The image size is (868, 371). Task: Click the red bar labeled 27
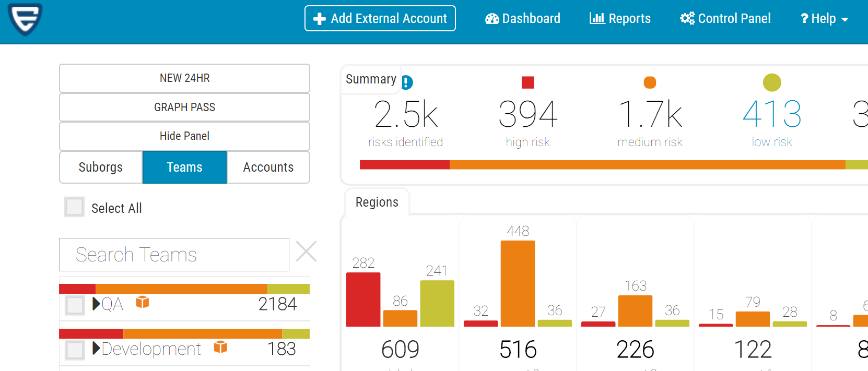pyautogui.click(x=599, y=324)
